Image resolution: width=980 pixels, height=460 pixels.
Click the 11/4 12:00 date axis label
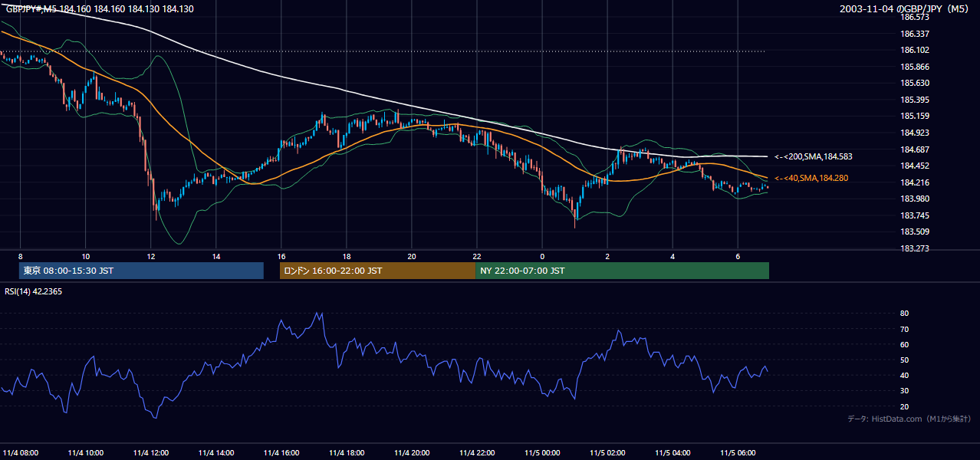point(151,452)
